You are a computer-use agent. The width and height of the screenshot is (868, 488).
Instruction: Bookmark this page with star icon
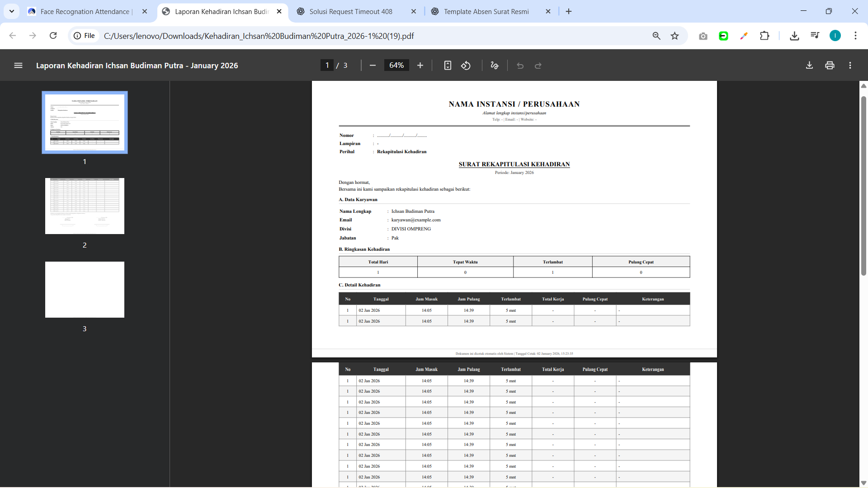tap(675, 36)
